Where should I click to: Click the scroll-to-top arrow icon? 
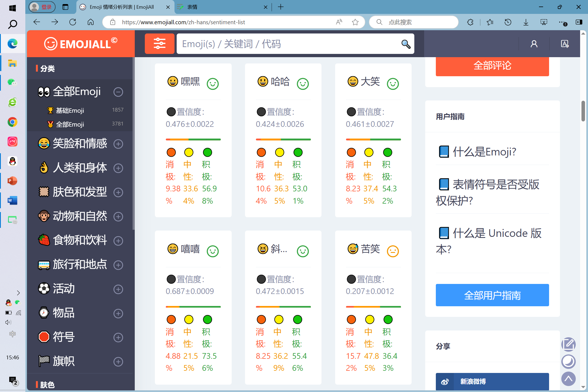(x=568, y=379)
